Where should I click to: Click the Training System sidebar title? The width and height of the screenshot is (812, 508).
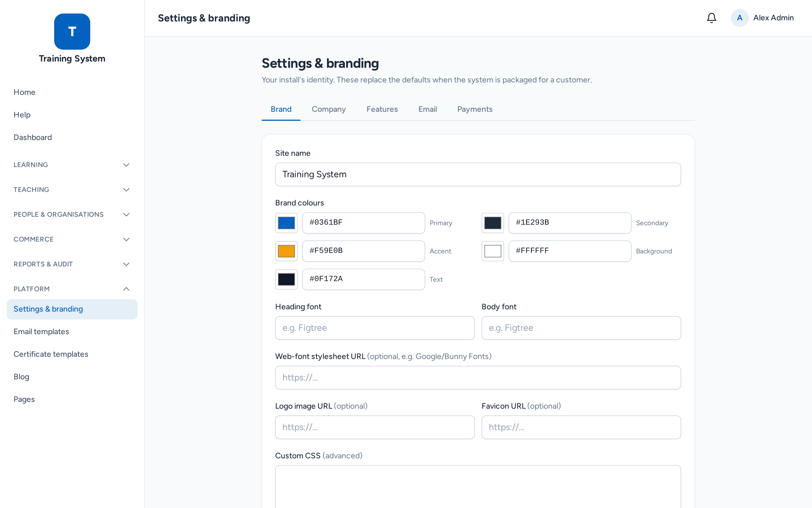72,59
